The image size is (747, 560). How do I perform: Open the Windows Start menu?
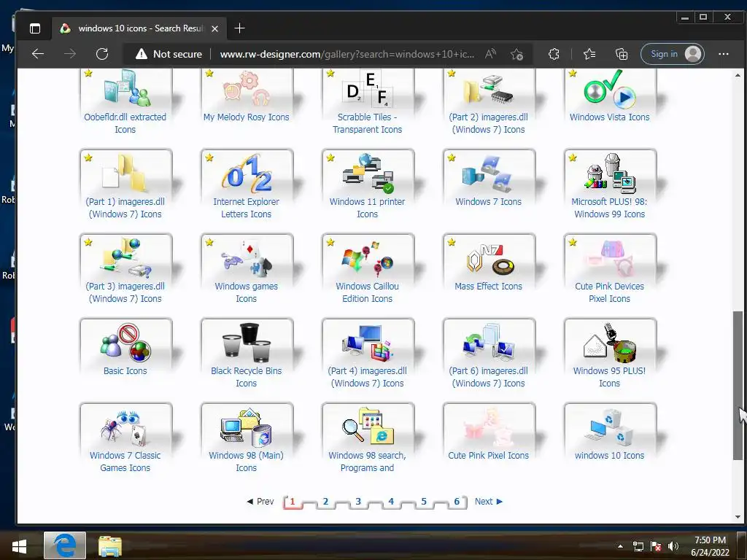(19, 545)
